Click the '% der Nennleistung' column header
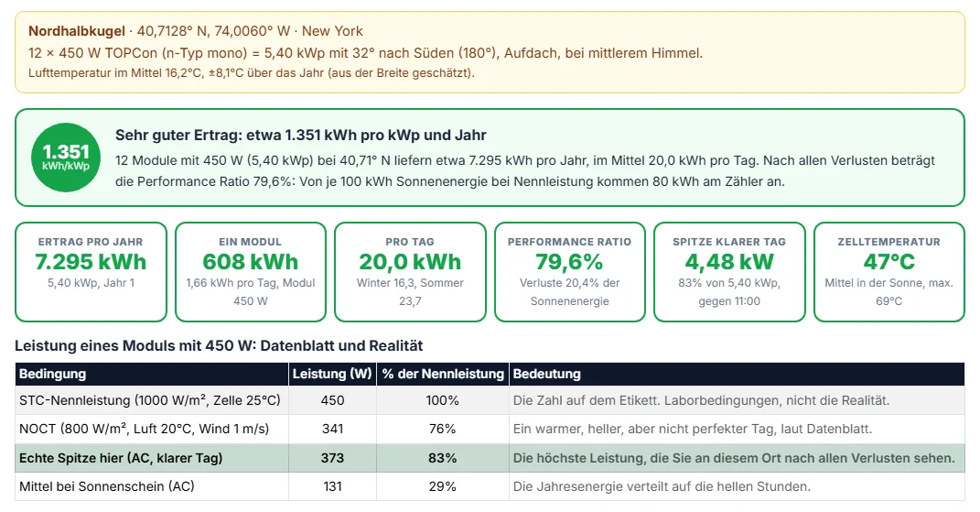Image resolution: width=980 pixels, height=512 pixels. click(x=443, y=375)
